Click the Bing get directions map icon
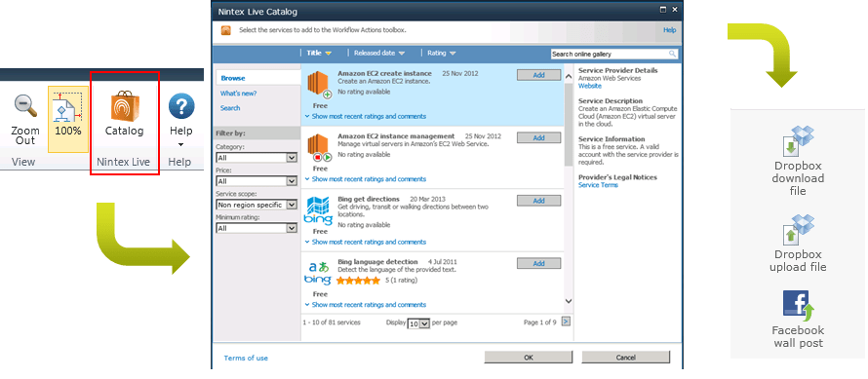 318,210
